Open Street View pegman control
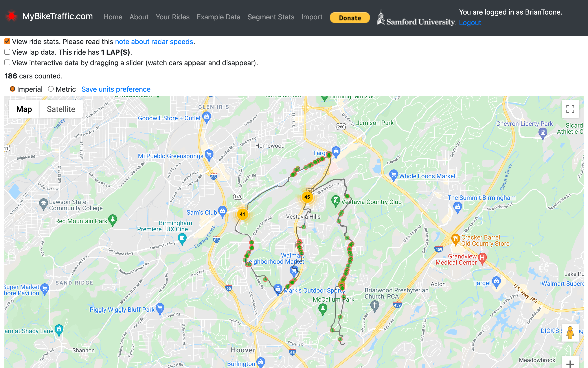588x368 pixels. tap(570, 333)
